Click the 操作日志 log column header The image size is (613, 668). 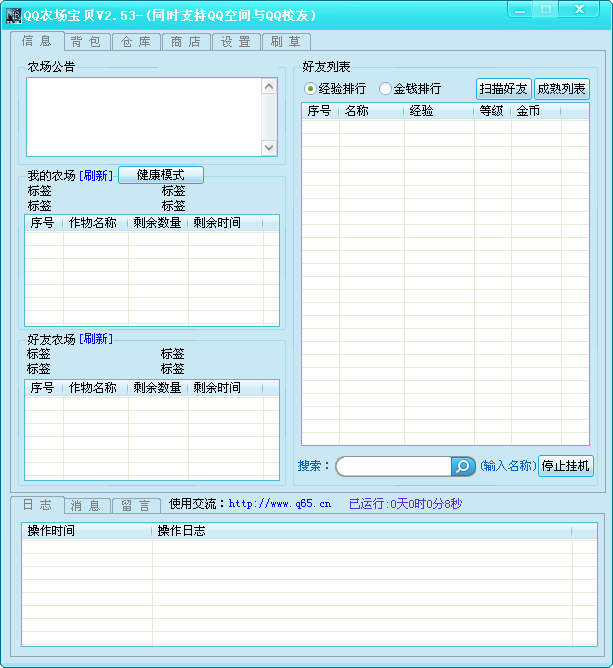point(362,531)
